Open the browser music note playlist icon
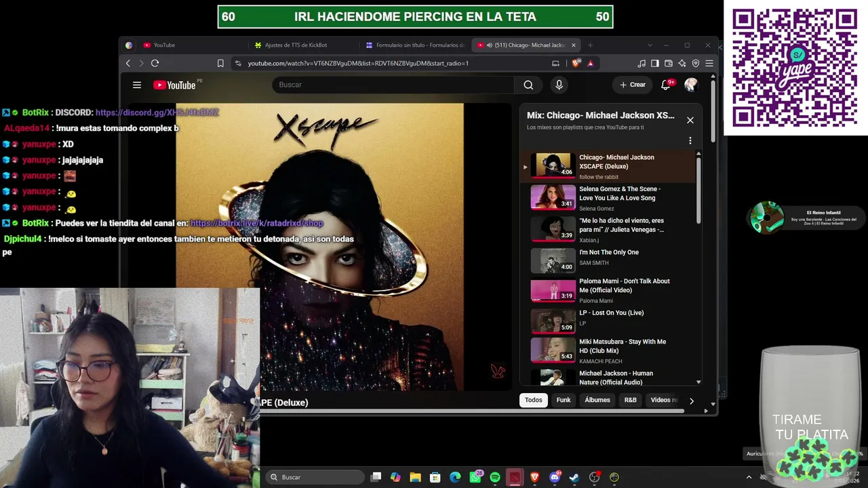Viewport: 868px width, 488px height. [x=642, y=63]
